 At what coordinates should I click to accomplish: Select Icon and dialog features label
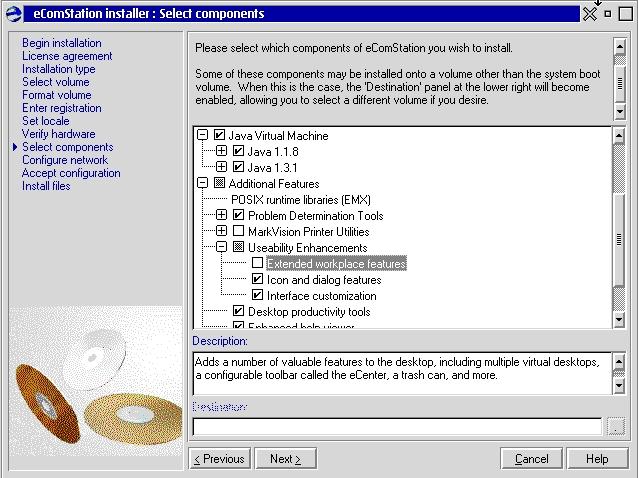324,280
